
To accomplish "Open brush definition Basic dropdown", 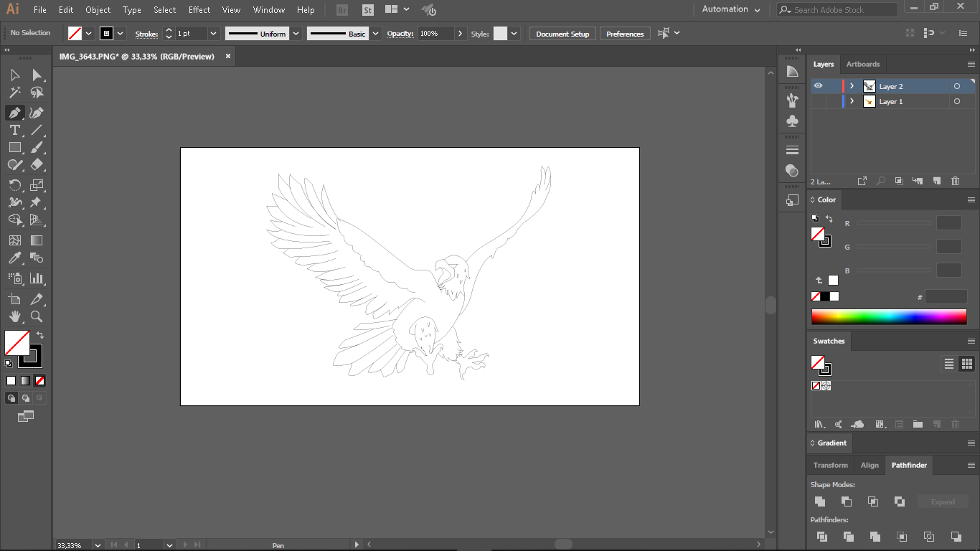I will point(376,34).
